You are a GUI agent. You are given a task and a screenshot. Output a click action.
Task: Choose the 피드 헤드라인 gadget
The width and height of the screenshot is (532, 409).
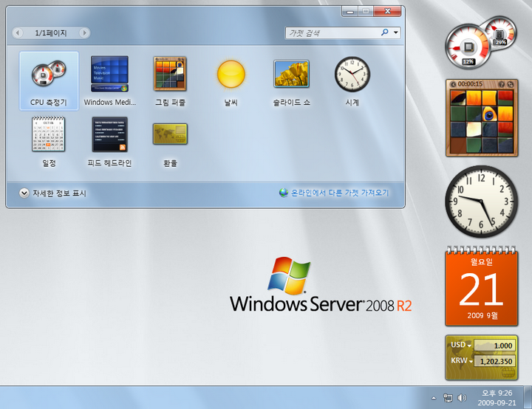(x=109, y=134)
